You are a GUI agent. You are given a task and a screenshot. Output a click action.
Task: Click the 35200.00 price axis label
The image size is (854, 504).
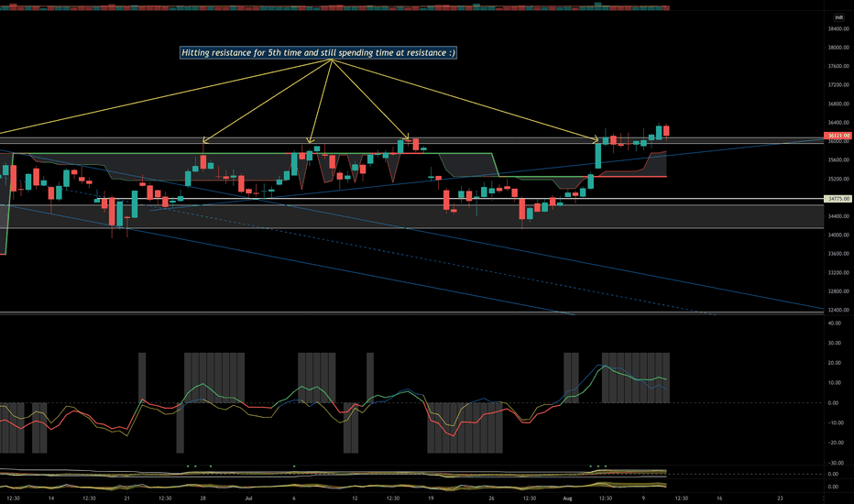tap(838, 179)
